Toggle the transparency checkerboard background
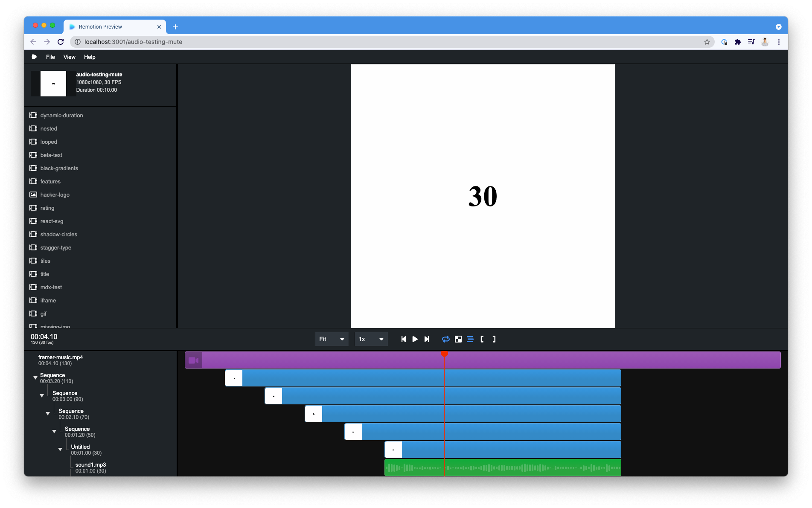812x508 pixels. click(458, 339)
